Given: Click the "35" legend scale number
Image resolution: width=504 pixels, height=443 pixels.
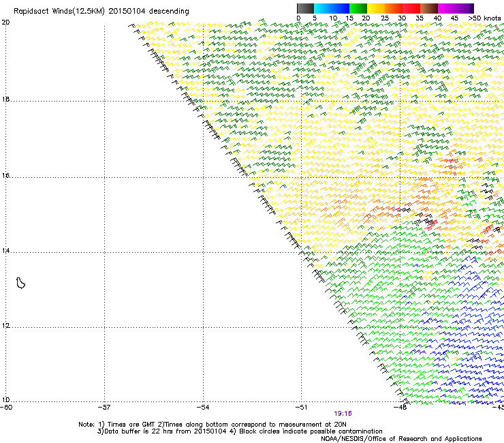Looking at the screenshot, I should pyautogui.click(x=420, y=18).
